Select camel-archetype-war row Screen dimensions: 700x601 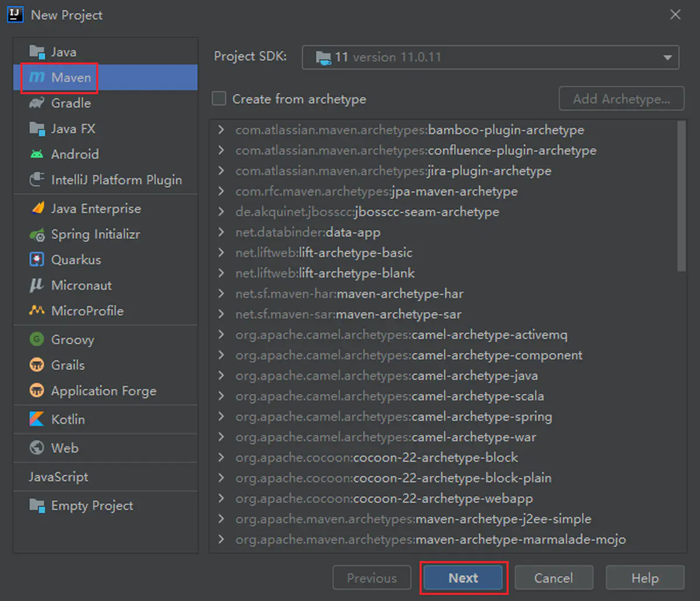tap(443, 437)
